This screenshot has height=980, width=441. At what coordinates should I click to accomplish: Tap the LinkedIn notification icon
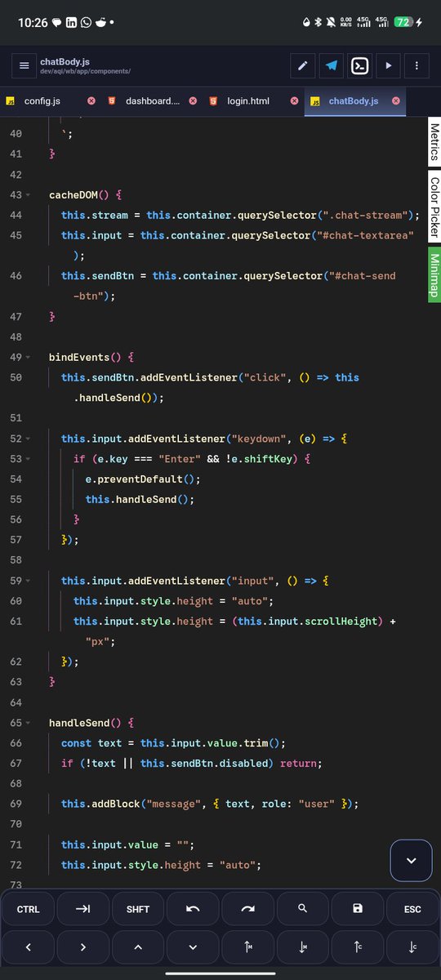(x=72, y=22)
